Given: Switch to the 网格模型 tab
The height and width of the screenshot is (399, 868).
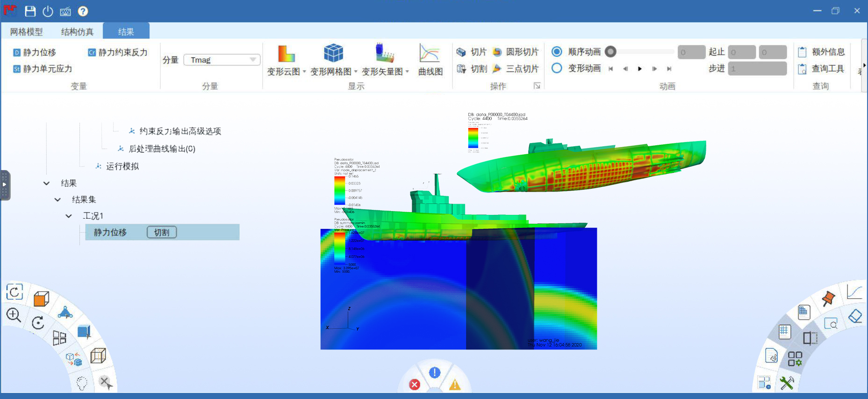Looking at the screenshot, I should coord(26,32).
